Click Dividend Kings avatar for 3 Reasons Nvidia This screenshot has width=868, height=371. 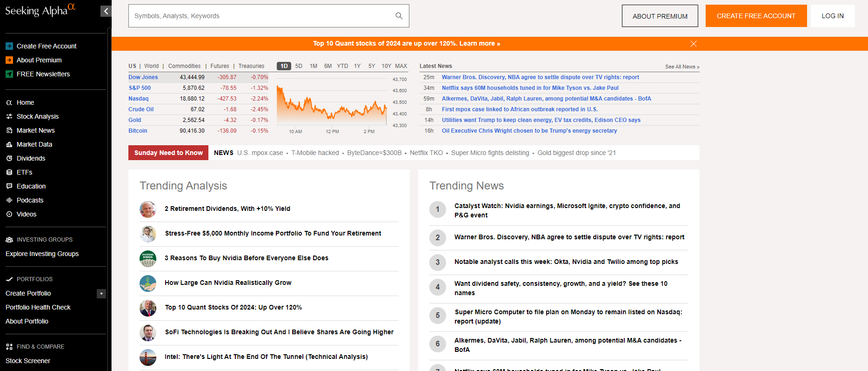pyautogui.click(x=148, y=259)
